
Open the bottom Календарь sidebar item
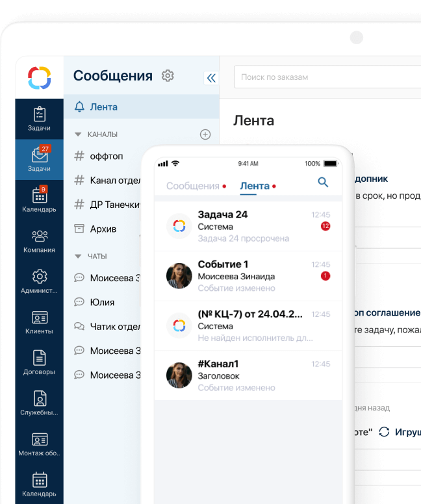[x=39, y=485]
